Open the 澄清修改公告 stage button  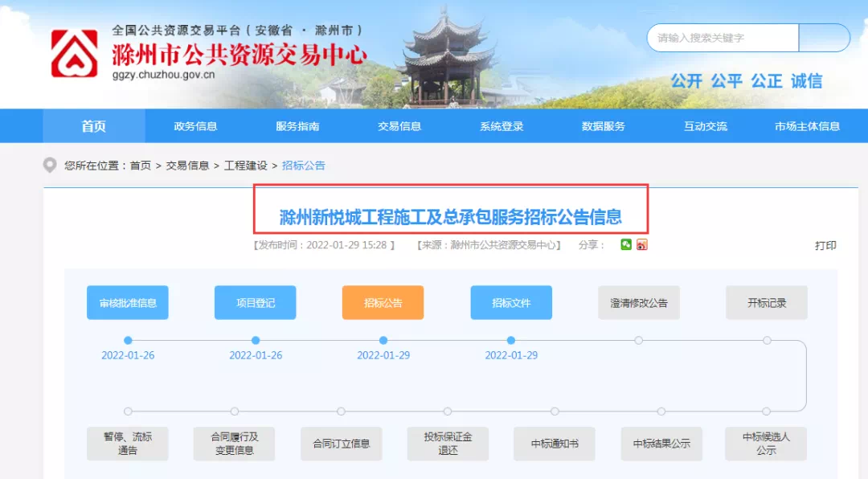coord(639,302)
